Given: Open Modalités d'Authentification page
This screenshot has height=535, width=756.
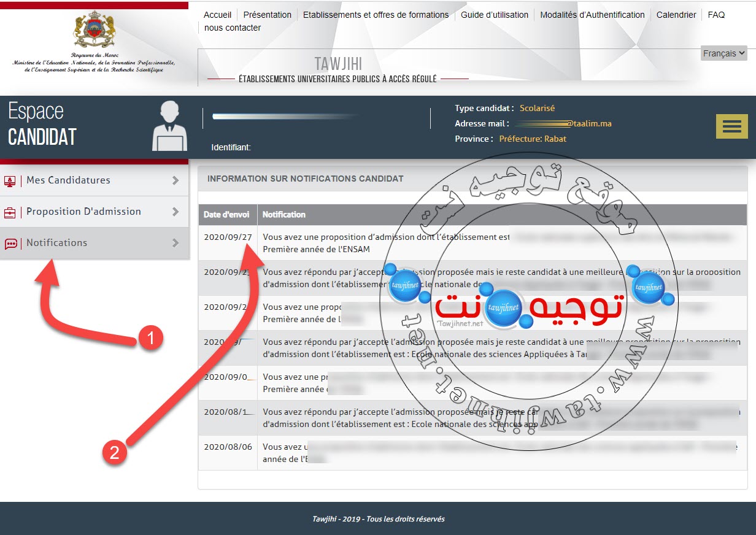Looking at the screenshot, I should click(x=592, y=15).
